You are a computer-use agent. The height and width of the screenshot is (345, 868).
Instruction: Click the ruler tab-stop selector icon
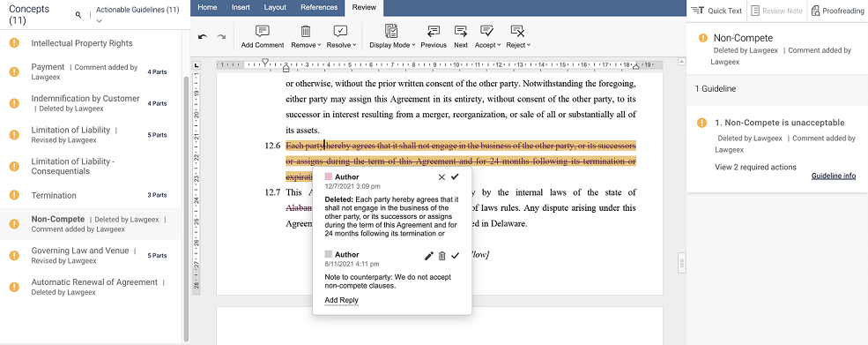pyautogui.click(x=197, y=65)
